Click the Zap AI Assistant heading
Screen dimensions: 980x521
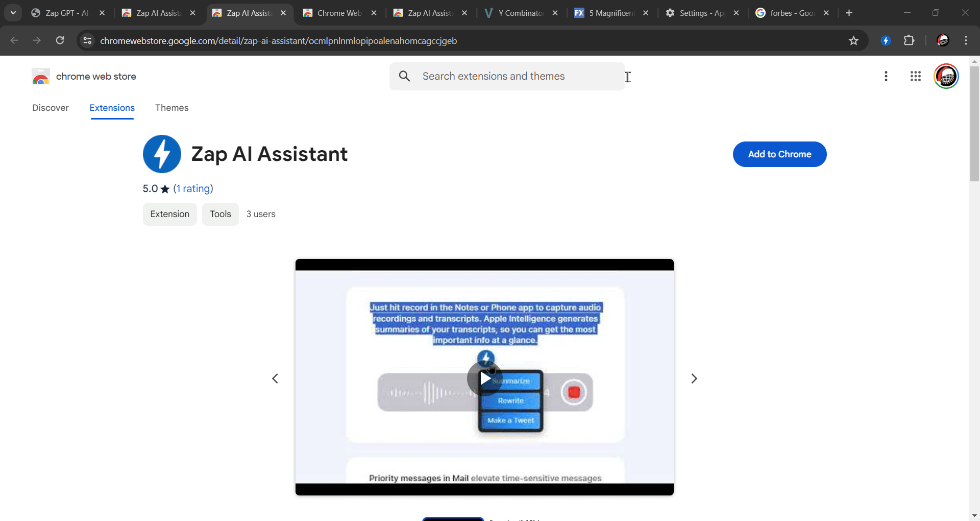(x=269, y=154)
